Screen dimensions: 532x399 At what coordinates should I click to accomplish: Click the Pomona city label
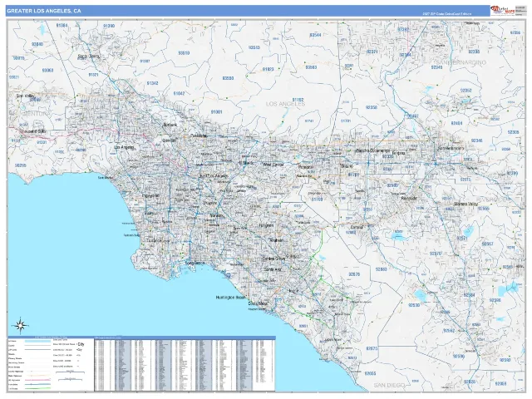click(x=306, y=167)
